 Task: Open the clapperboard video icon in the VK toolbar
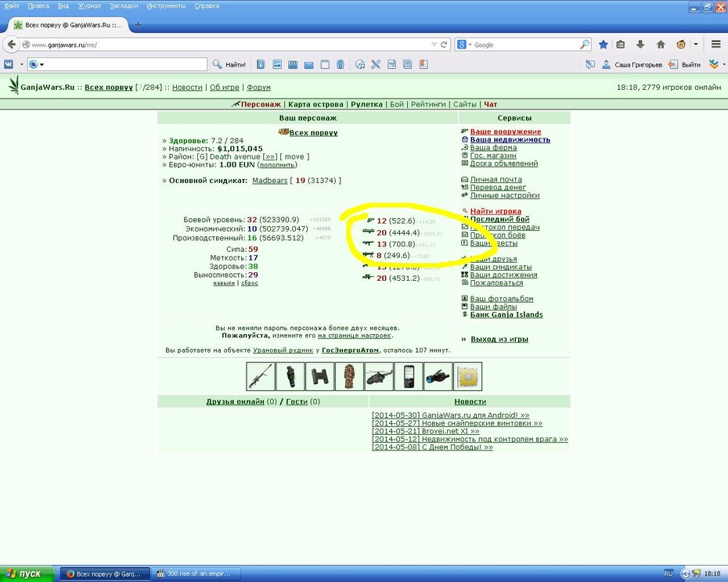(293, 64)
